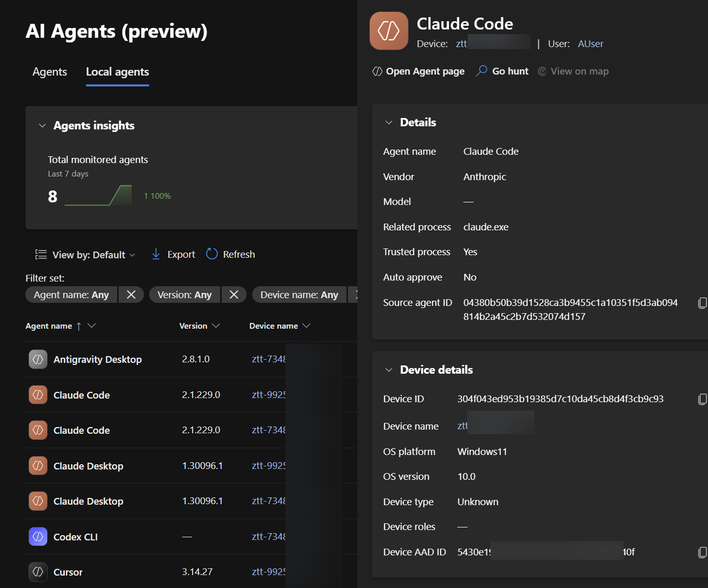The image size is (708, 588).
Task: Open the Device name: Any filter
Action: (x=299, y=295)
